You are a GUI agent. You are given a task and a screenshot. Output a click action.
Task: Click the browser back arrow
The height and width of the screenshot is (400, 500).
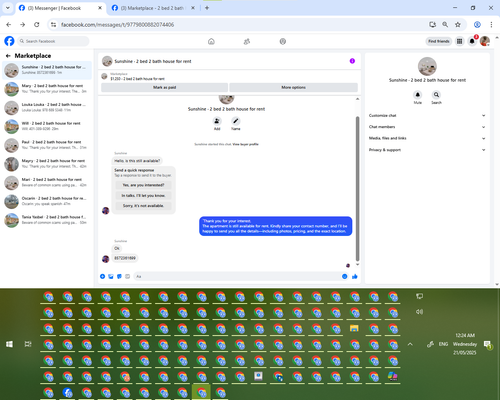pos(9,24)
